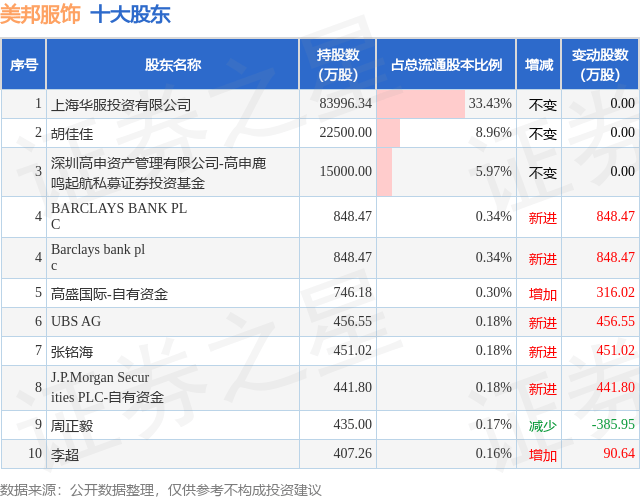Click the green 减少 label

point(542,425)
